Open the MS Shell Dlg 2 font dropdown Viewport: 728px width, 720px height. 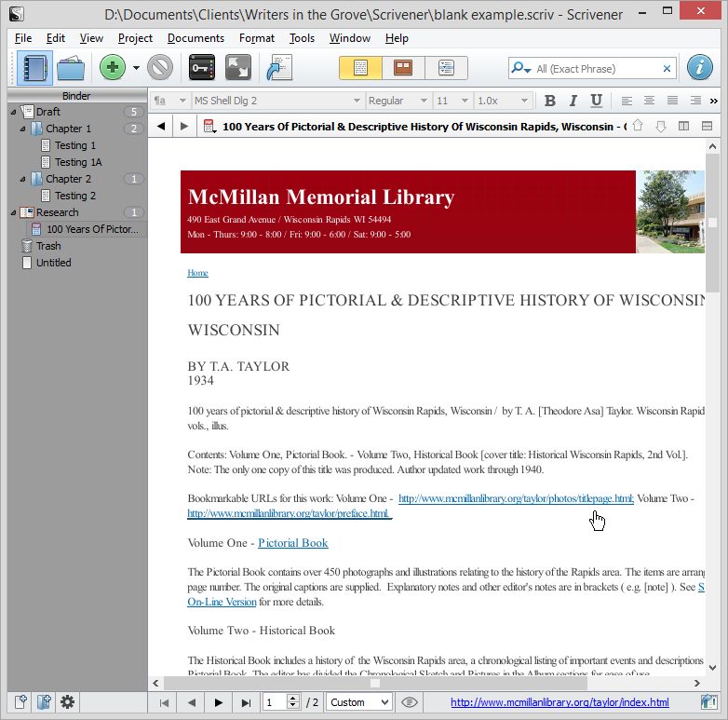click(276, 101)
